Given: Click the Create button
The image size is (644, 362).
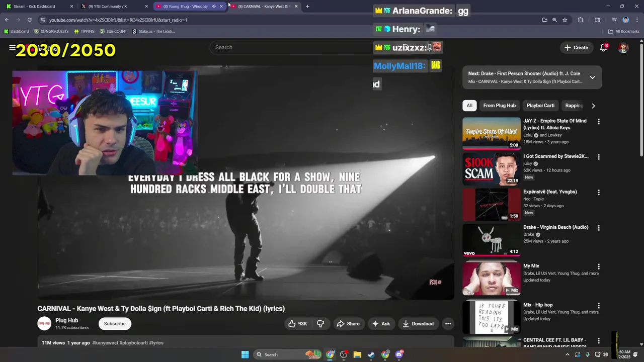Looking at the screenshot, I should [576, 48].
